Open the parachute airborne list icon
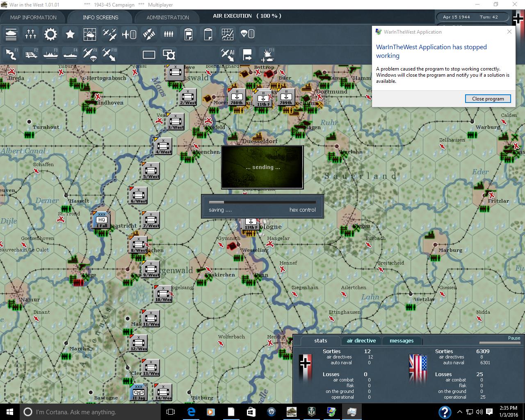 pos(247,34)
